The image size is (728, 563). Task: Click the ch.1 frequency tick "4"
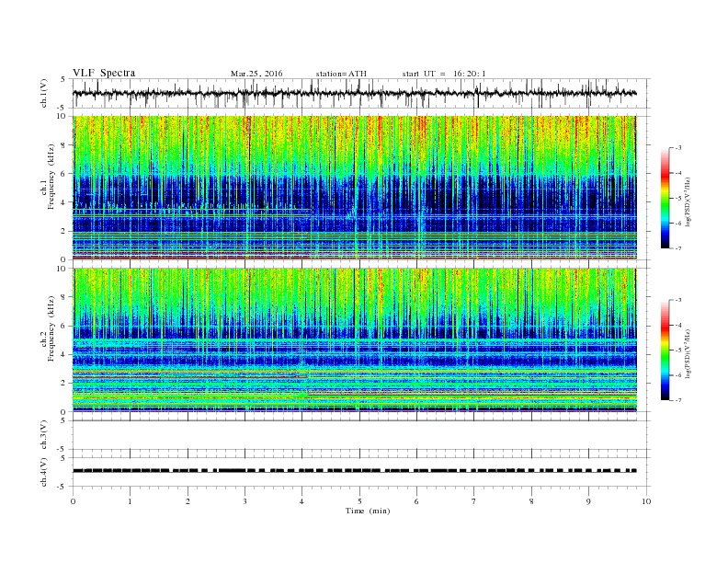click(64, 202)
